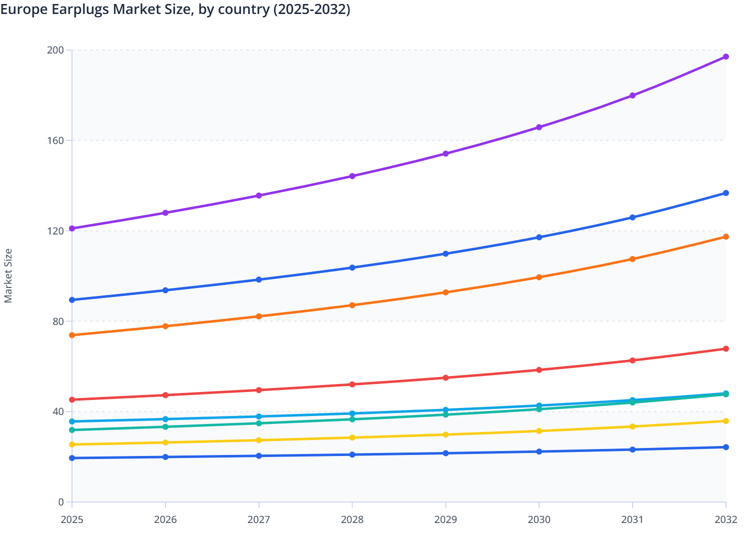This screenshot has height=560, width=754.
Task: Click the blue line's 2029 marker
Action: [445, 253]
